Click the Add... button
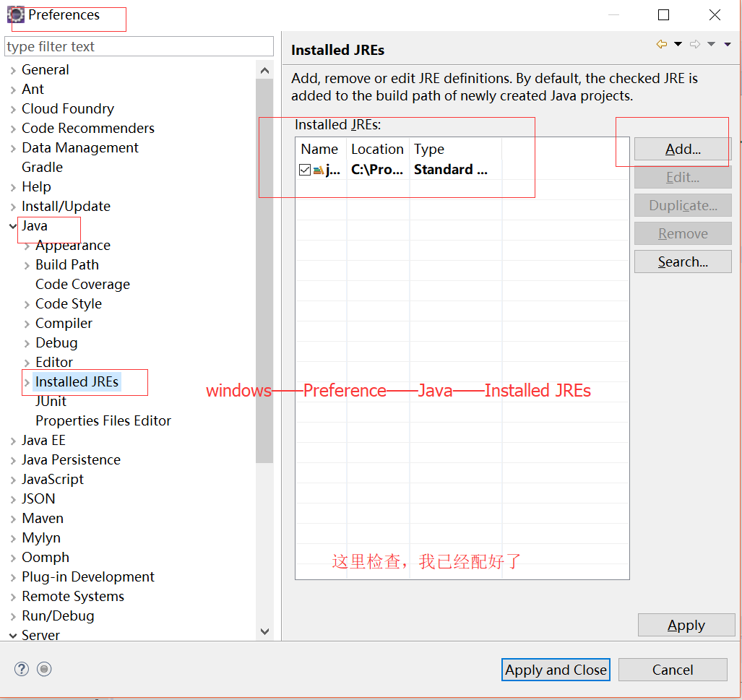This screenshot has width=742, height=700. click(x=683, y=149)
